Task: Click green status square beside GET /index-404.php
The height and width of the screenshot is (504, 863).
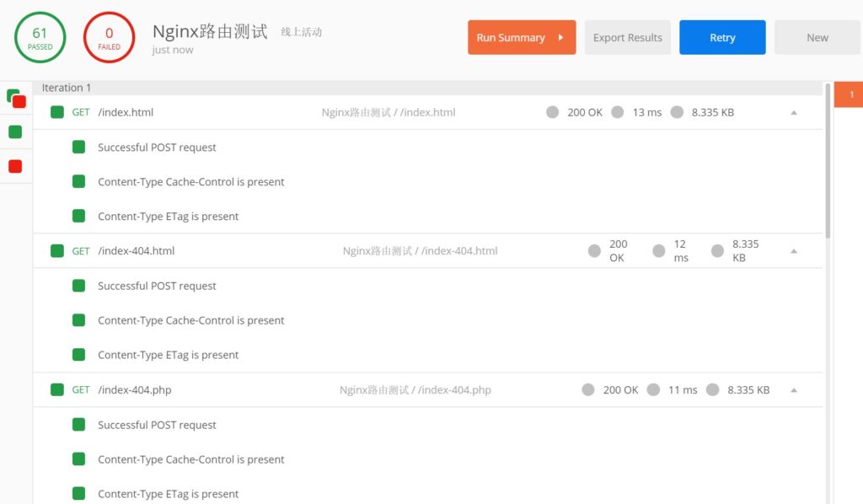Action: 57,390
